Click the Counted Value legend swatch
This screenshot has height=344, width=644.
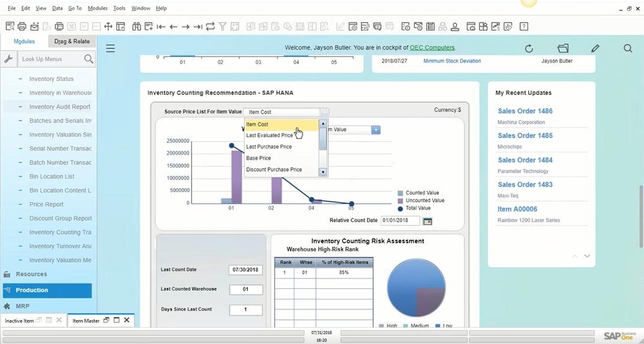click(401, 193)
